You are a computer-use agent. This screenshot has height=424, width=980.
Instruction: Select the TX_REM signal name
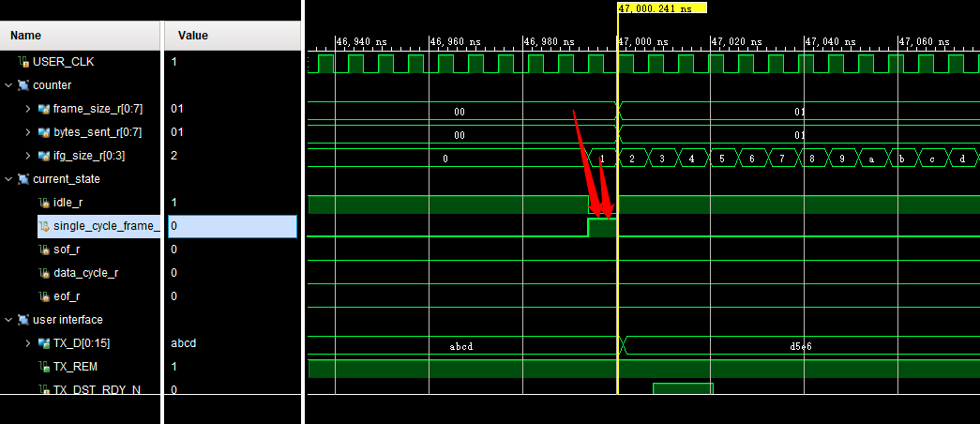tap(75, 367)
